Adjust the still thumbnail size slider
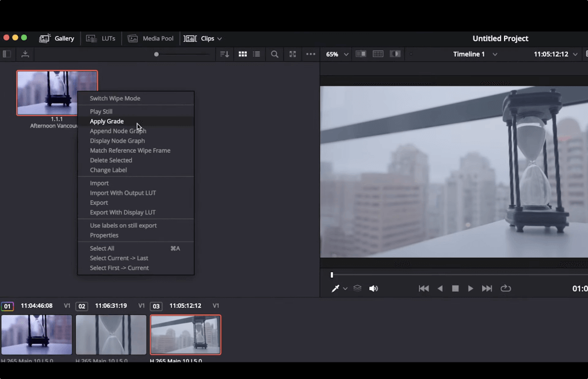Screen dimensions: 588x379 [x=156, y=54]
